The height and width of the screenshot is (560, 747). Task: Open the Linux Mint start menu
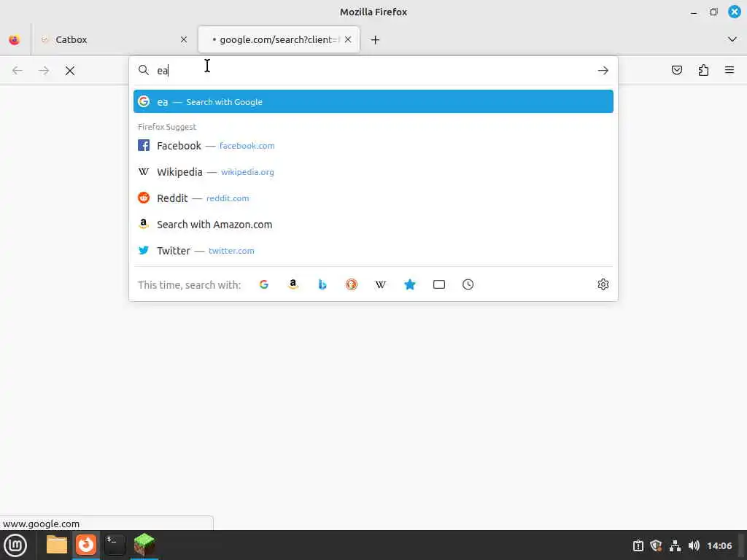pos(15,545)
